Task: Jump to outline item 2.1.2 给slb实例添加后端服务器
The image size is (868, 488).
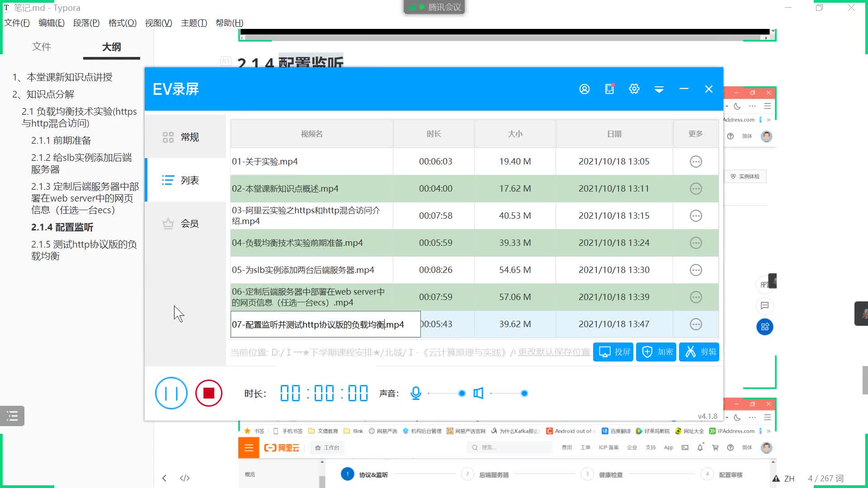Action: 81,163
